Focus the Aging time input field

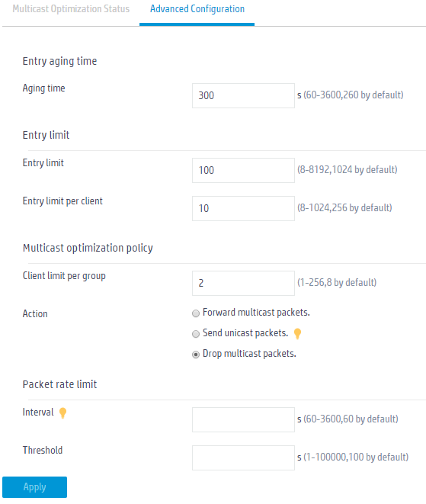pyautogui.click(x=243, y=95)
